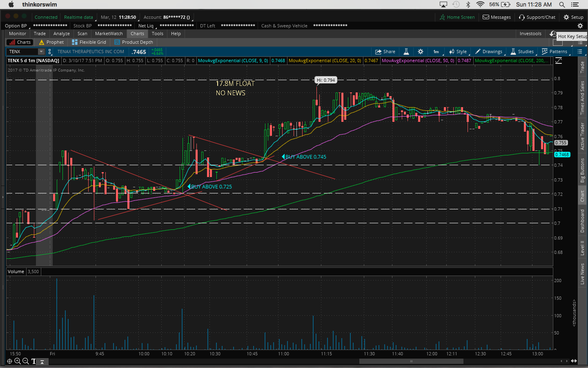
Task: Click the account info gear icon
Action: [x=580, y=26]
